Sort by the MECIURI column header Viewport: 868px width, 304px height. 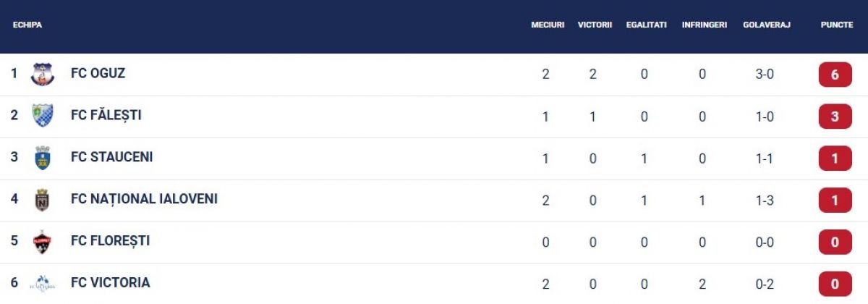(x=548, y=25)
